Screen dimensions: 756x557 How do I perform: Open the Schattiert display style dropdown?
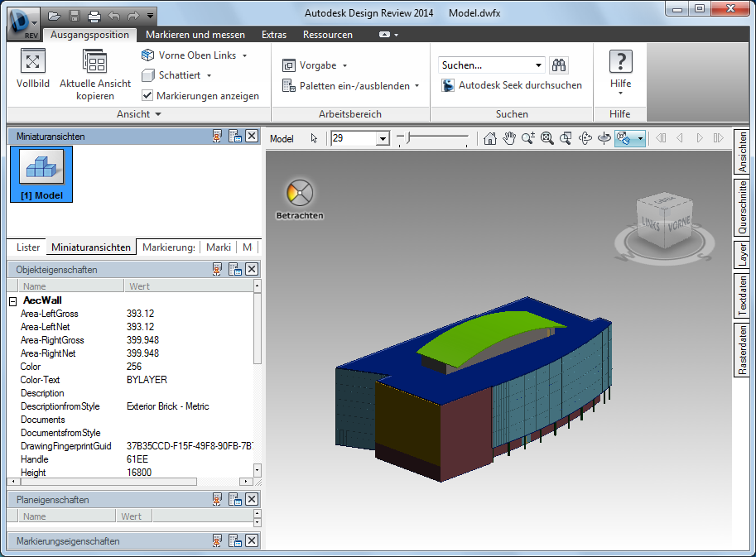(209, 75)
